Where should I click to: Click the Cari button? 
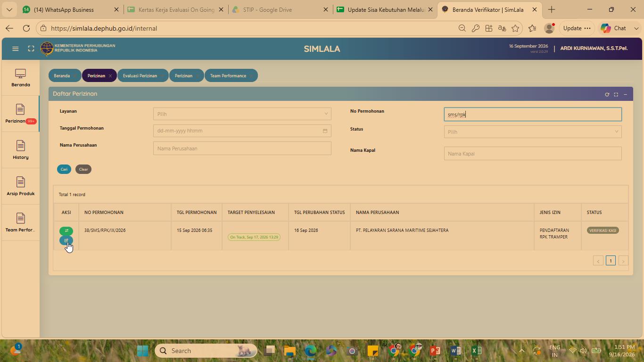pyautogui.click(x=64, y=169)
